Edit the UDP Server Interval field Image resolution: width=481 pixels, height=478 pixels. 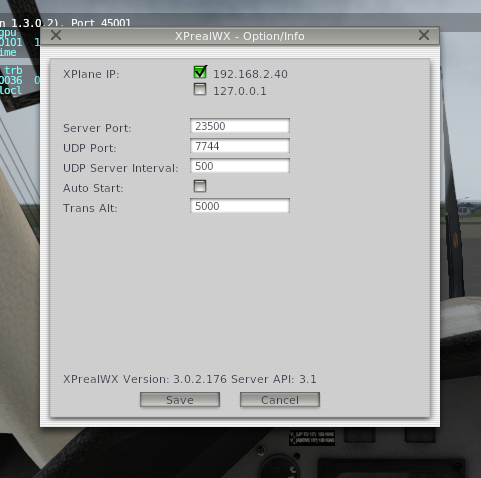tap(240, 166)
